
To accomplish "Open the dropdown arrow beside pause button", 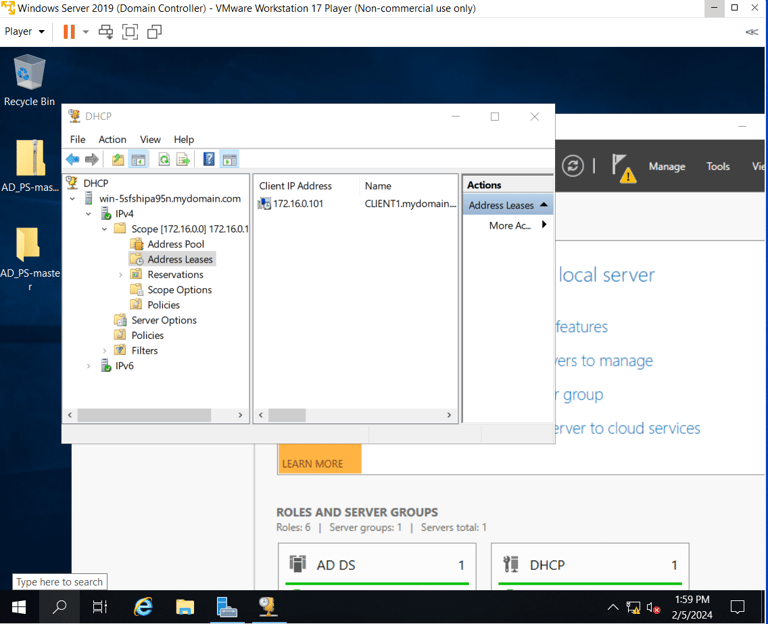I will tap(86, 32).
